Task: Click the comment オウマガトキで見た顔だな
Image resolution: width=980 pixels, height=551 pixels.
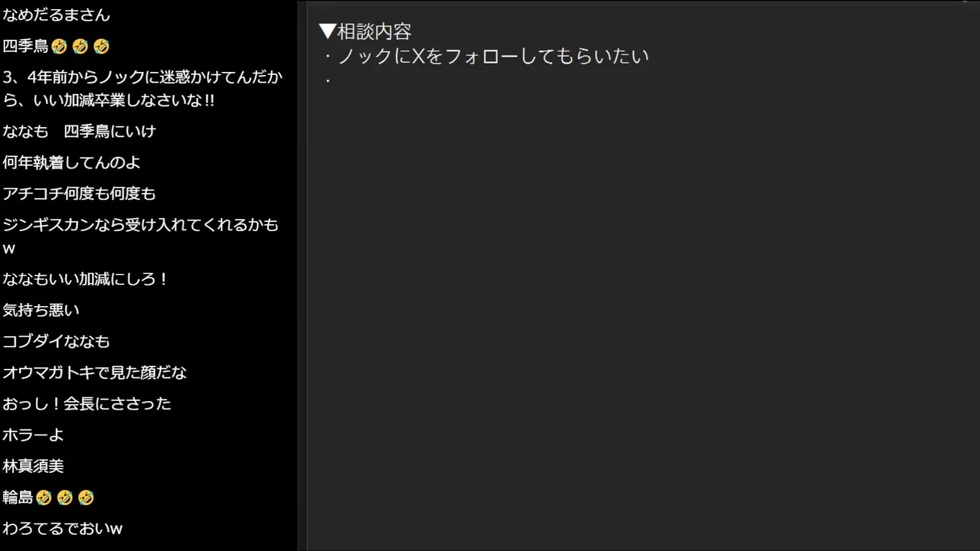Action: tap(94, 373)
